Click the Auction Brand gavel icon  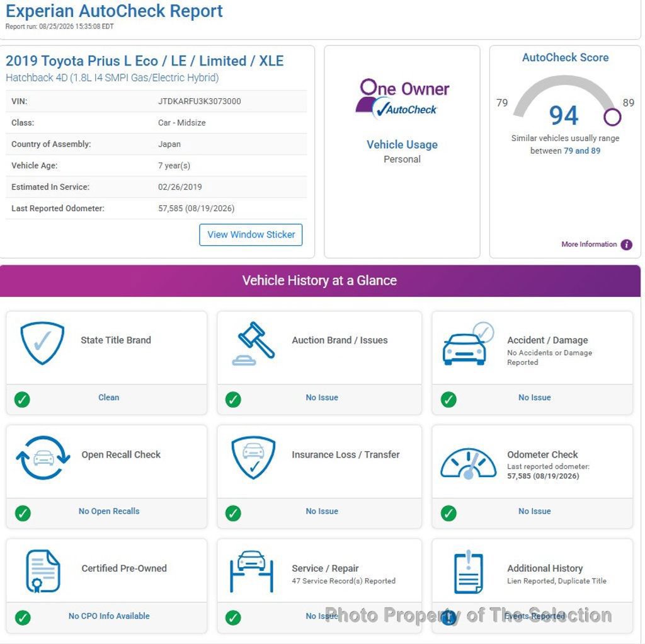point(253,343)
